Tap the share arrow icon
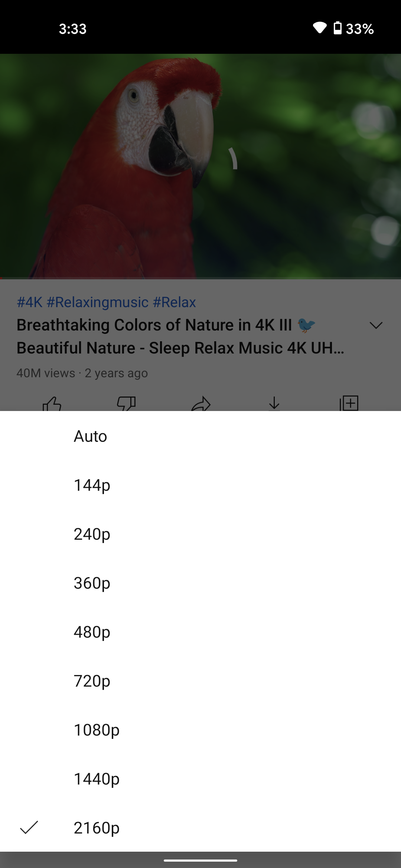The image size is (401, 868). tap(201, 404)
